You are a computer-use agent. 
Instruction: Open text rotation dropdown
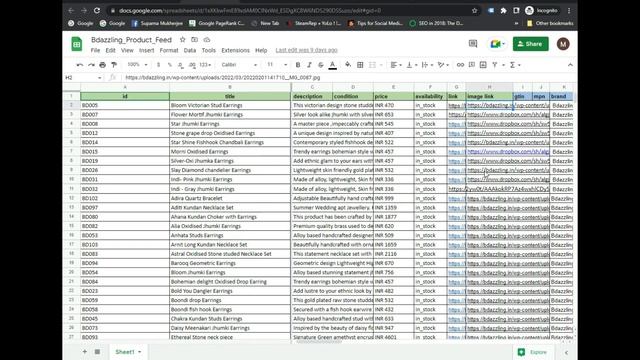coord(443,65)
